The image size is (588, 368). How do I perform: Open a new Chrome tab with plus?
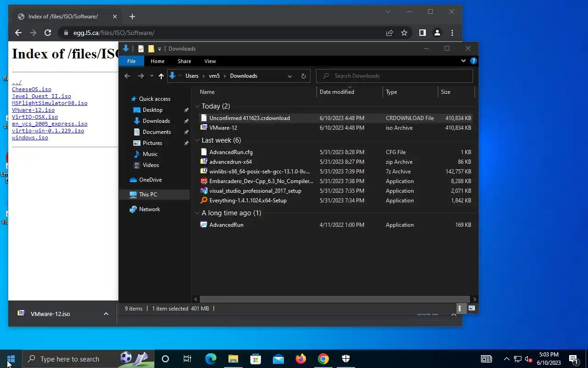click(x=132, y=17)
